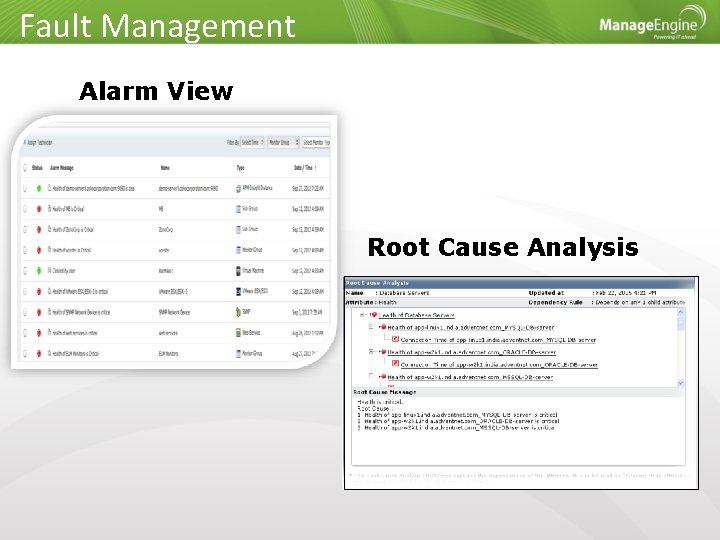Click document icon beside SNMP alarm message
The height and width of the screenshot is (540, 720).
[x=50, y=312]
